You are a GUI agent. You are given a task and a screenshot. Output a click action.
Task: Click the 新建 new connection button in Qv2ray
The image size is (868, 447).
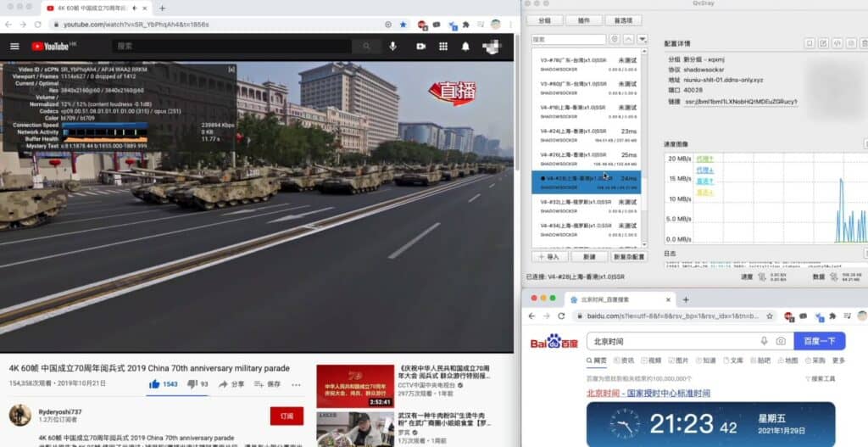[x=589, y=257]
